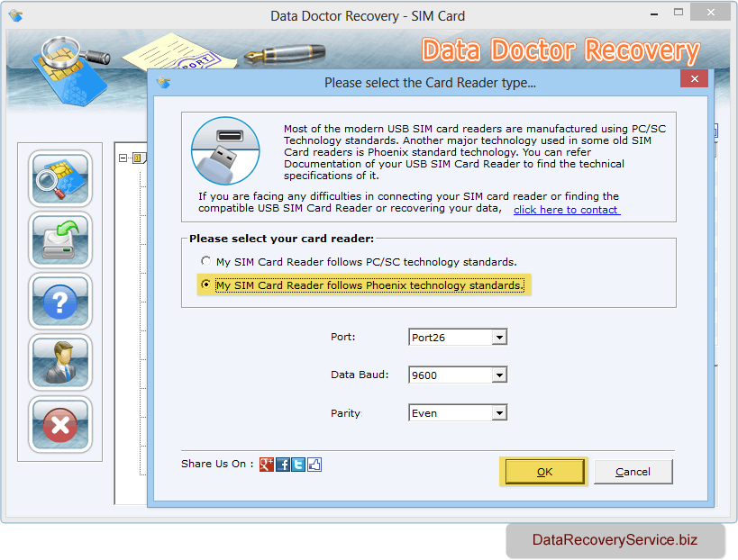This screenshot has width=738, height=560.
Task: Click the main window title bar app icon
Action: tap(15, 15)
